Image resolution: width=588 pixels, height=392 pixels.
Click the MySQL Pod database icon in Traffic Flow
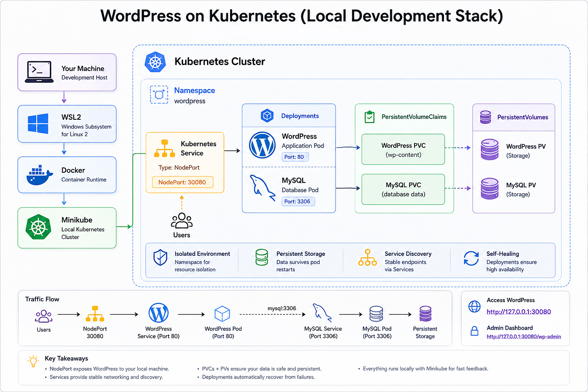click(376, 314)
